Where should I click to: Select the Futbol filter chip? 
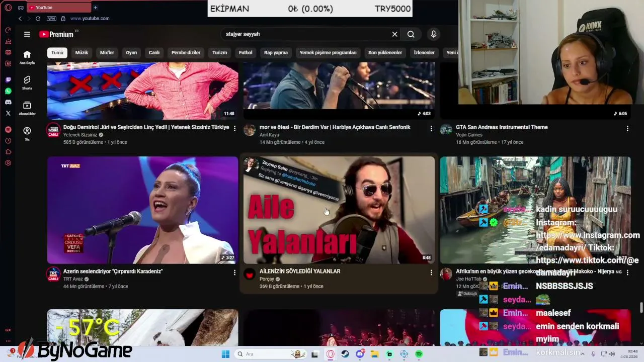[x=246, y=52]
